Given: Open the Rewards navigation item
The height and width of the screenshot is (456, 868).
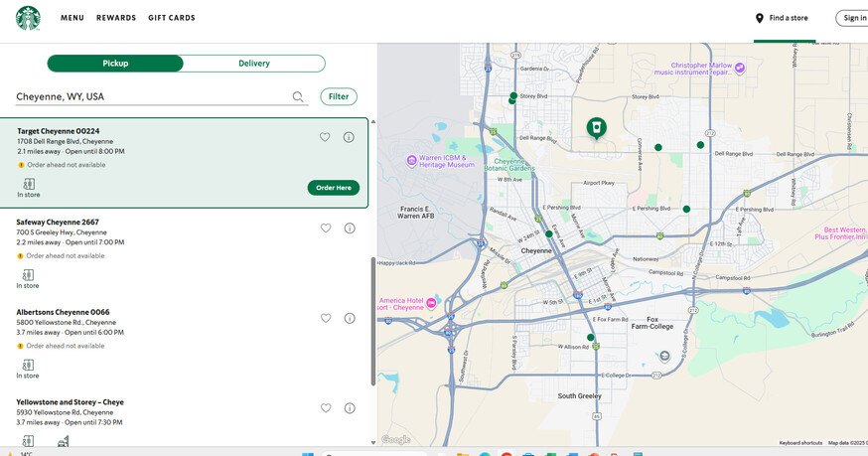Looking at the screenshot, I should [116, 18].
